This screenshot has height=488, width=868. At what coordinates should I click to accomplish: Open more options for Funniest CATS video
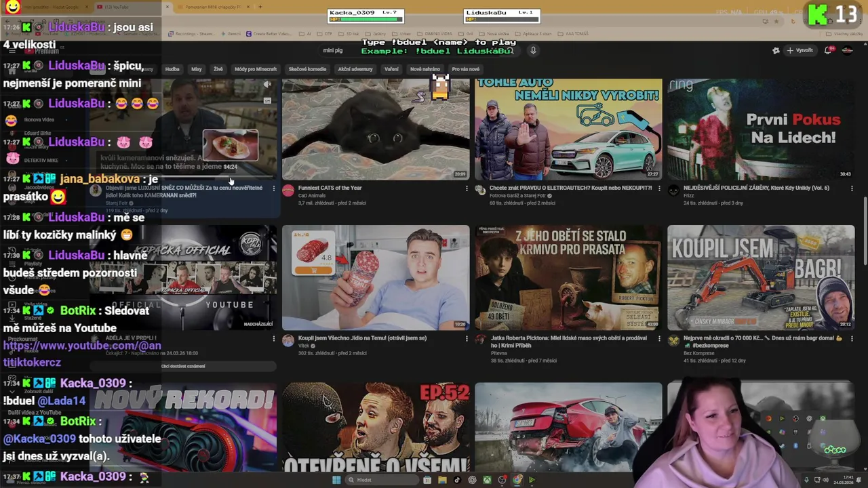coord(467,188)
